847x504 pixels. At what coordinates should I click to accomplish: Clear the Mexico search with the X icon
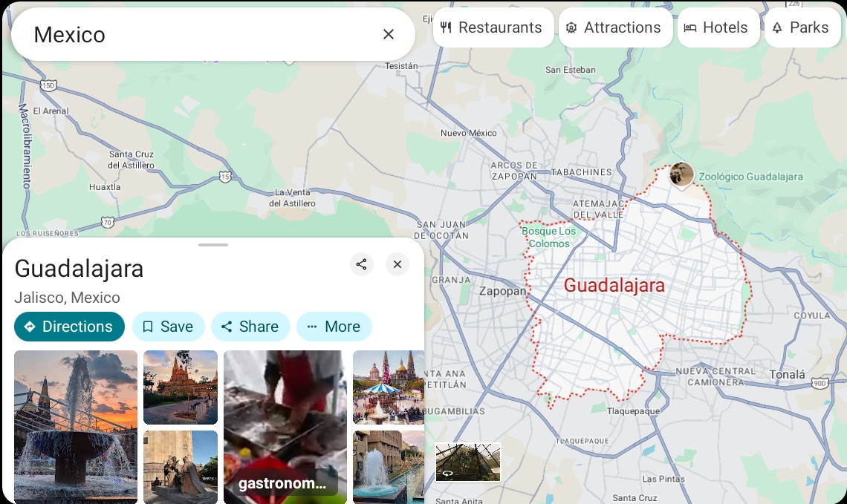(388, 35)
